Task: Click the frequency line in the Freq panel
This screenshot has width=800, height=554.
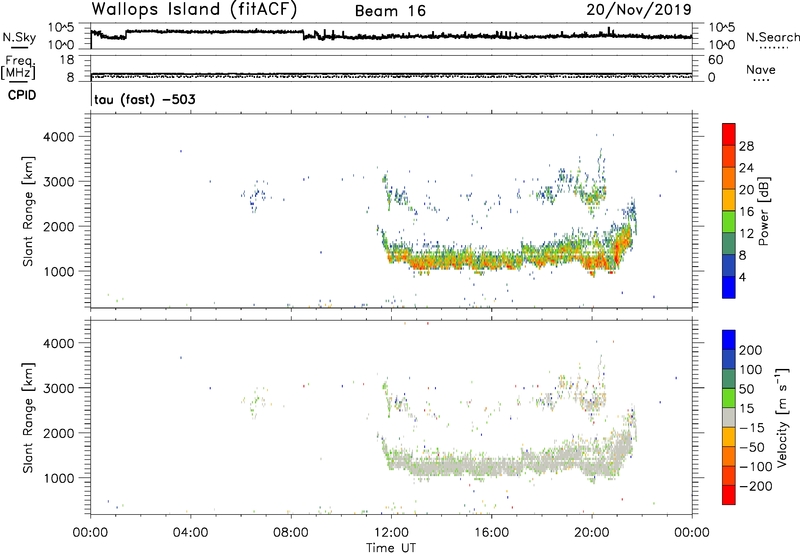Action: click(x=391, y=74)
